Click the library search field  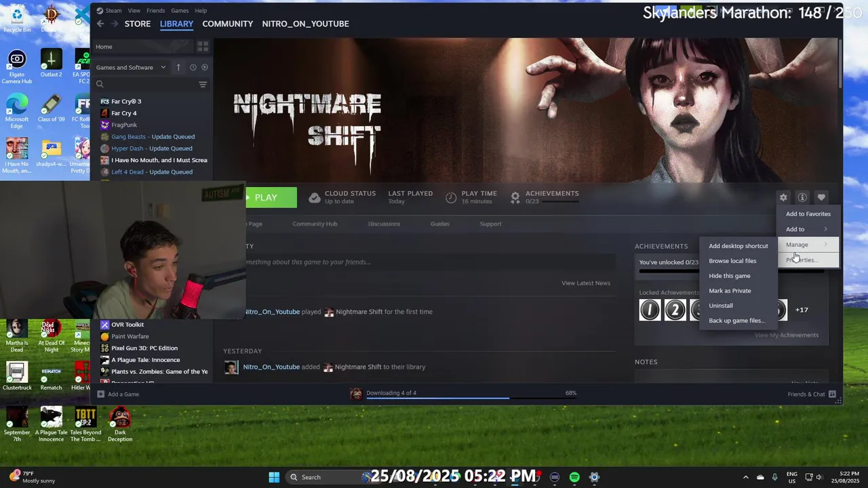(x=144, y=84)
